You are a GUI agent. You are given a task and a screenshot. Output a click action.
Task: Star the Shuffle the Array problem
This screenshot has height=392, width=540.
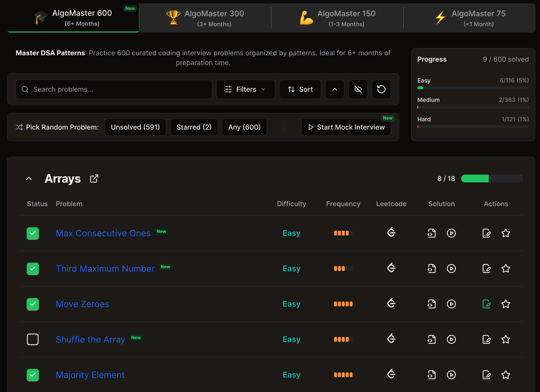coord(506,339)
